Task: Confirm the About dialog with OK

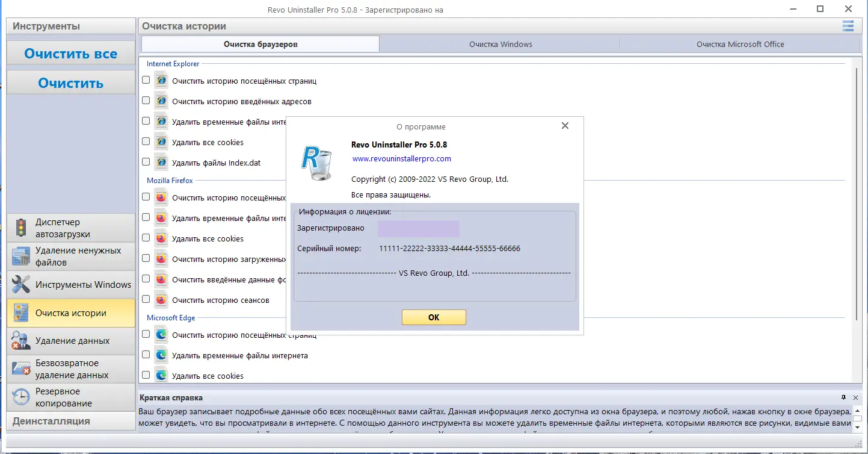Action: point(434,317)
